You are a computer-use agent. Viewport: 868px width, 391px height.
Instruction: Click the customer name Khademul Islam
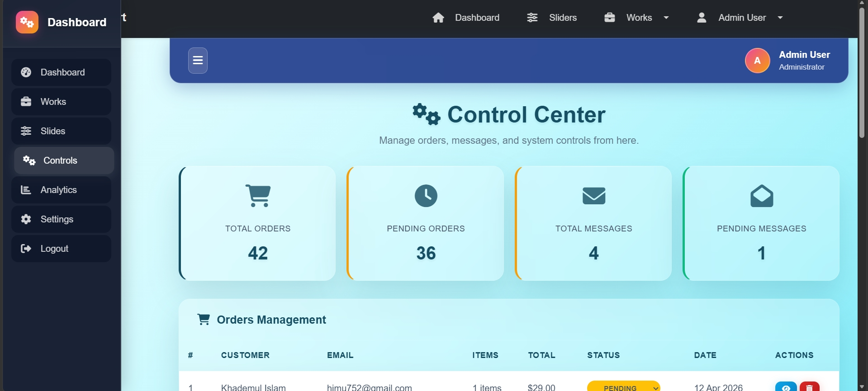253,387
